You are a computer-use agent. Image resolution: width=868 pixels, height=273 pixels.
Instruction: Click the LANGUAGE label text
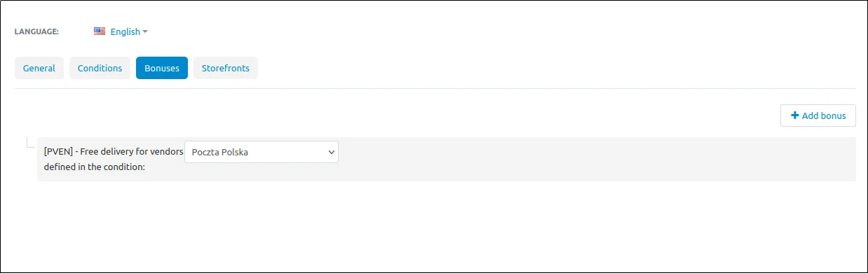click(x=36, y=31)
